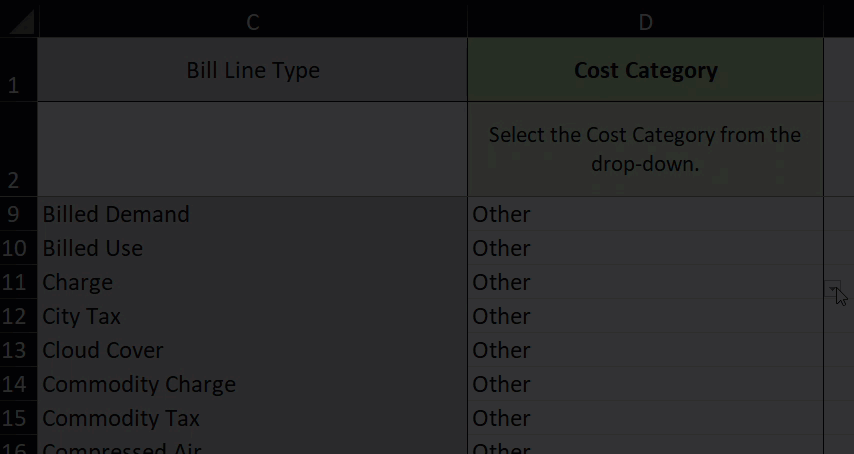
Task: Select the Billed Demand cell
Action: 253,214
